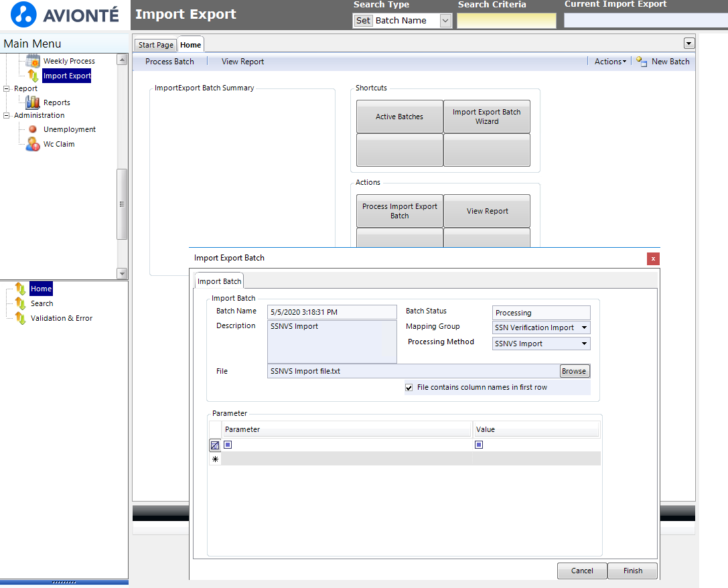Click inside the yellow Search Criteria field

click(506, 20)
